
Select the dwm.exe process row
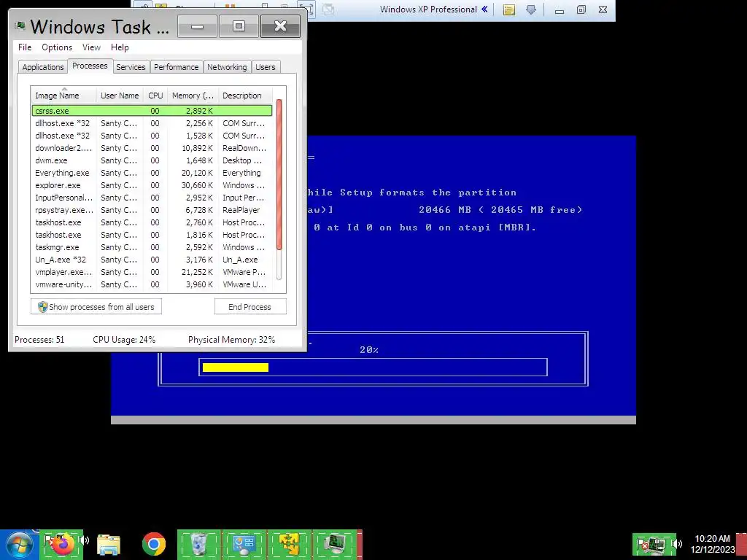(x=152, y=160)
